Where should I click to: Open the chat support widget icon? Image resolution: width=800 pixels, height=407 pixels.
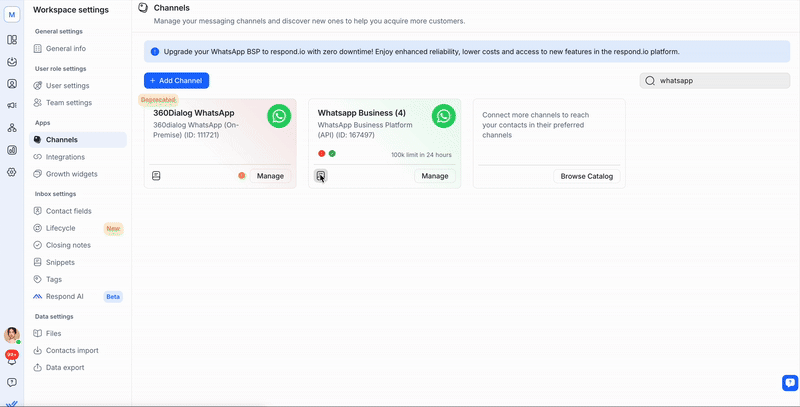point(789,382)
